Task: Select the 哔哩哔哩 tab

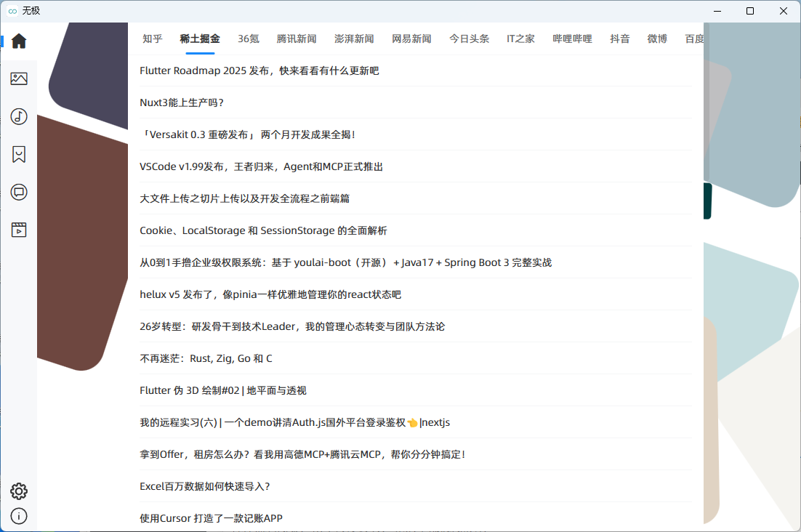Action: pyautogui.click(x=572, y=39)
